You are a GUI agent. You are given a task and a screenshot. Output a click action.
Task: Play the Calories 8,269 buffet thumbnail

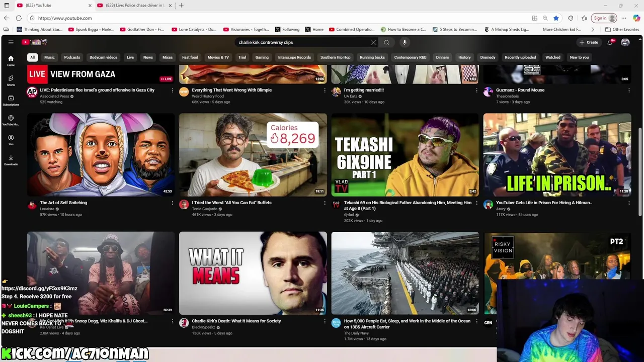(x=253, y=154)
